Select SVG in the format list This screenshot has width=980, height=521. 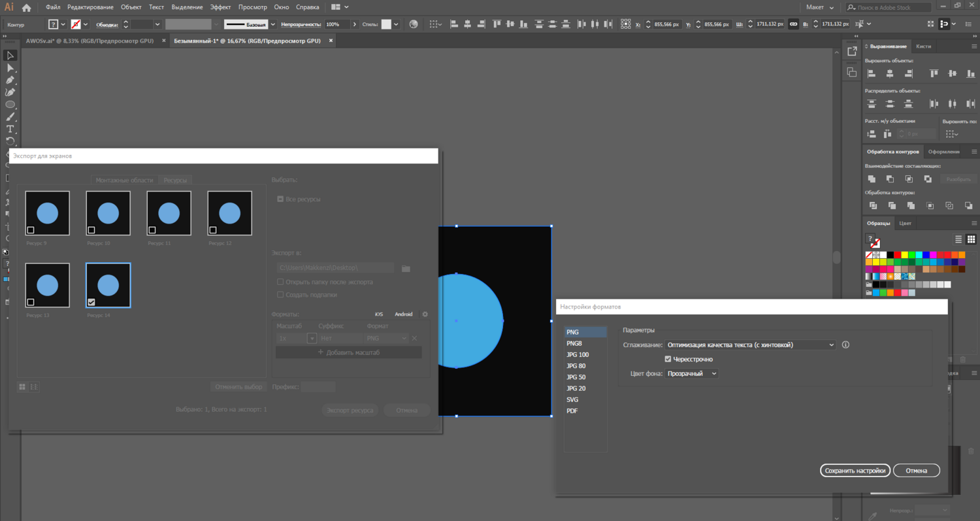[572, 399]
